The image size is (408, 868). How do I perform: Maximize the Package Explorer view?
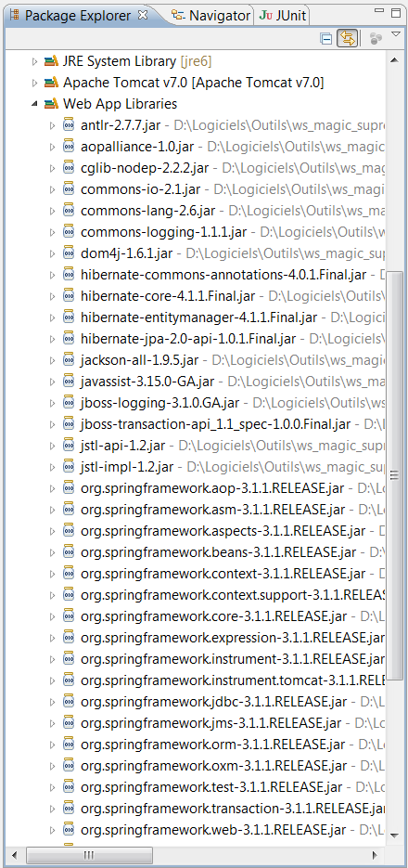tap(396, 13)
